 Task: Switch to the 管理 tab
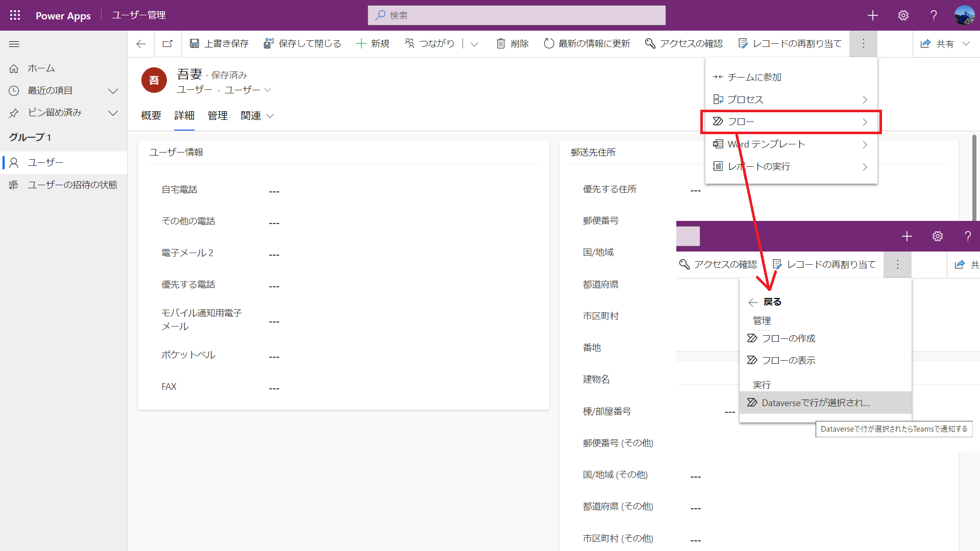click(217, 116)
